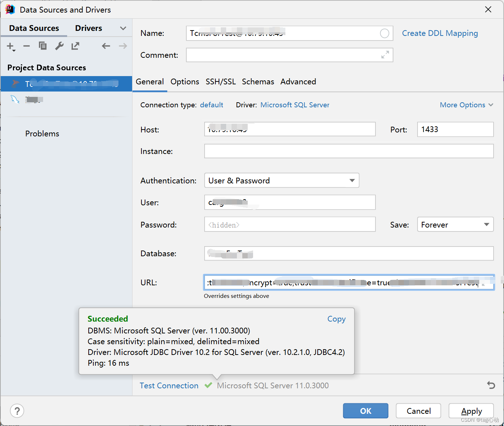Open the Save password dropdown

click(x=455, y=225)
